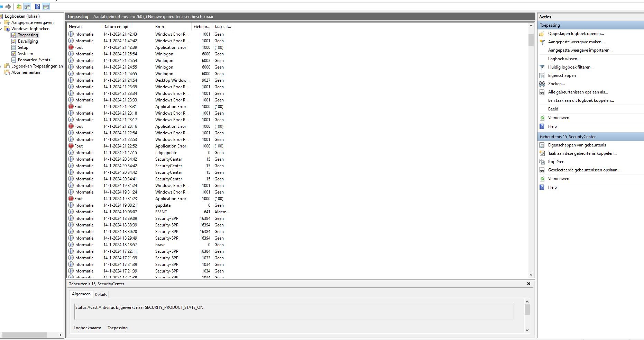Click the Avast Antivirus status message text
The height and width of the screenshot is (340, 644).
coord(140,307)
